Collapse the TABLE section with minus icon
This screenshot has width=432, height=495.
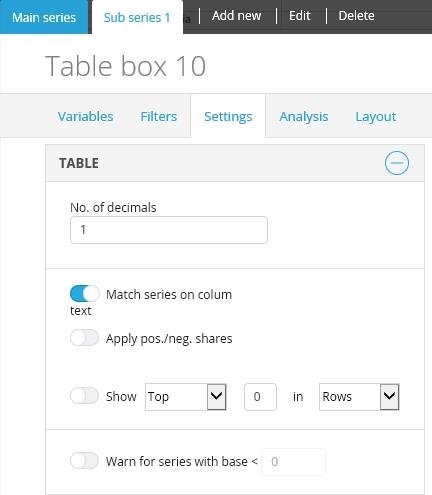point(396,163)
